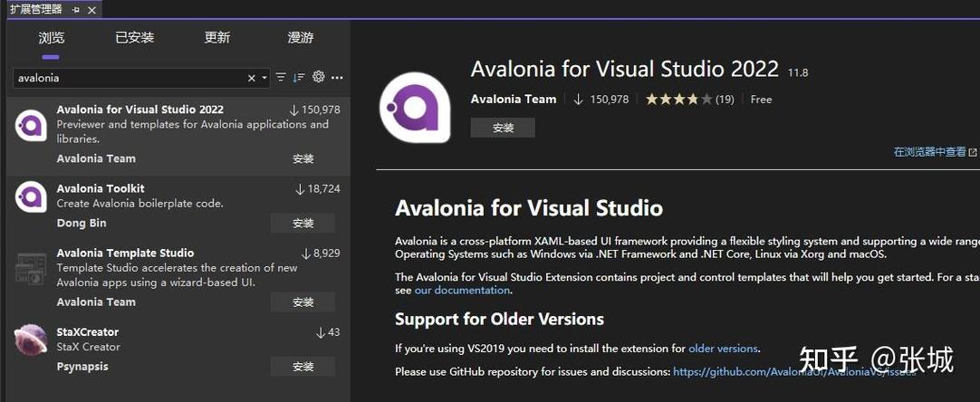
Task: Click the '(19)' review count
Action: (725, 100)
